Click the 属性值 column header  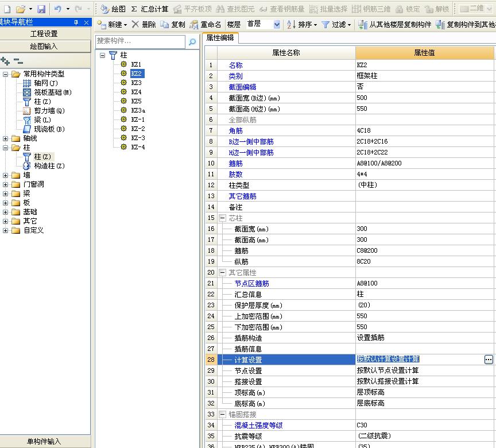point(424,53)
